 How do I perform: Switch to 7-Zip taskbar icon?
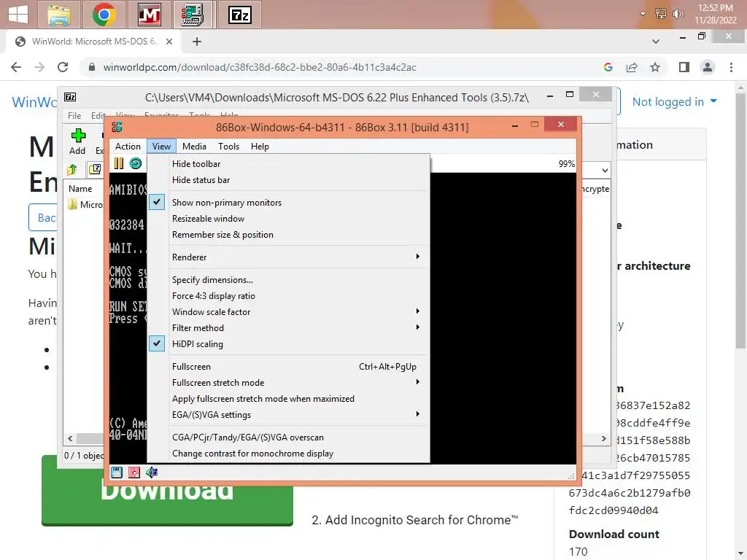(239, 15)
